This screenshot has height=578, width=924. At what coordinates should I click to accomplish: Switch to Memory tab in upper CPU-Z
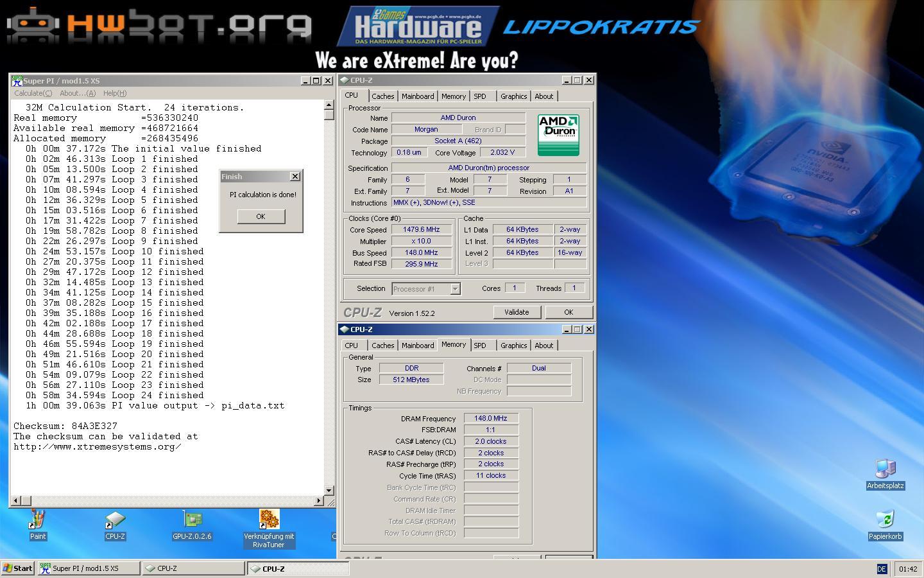click(x=454, y=96)
